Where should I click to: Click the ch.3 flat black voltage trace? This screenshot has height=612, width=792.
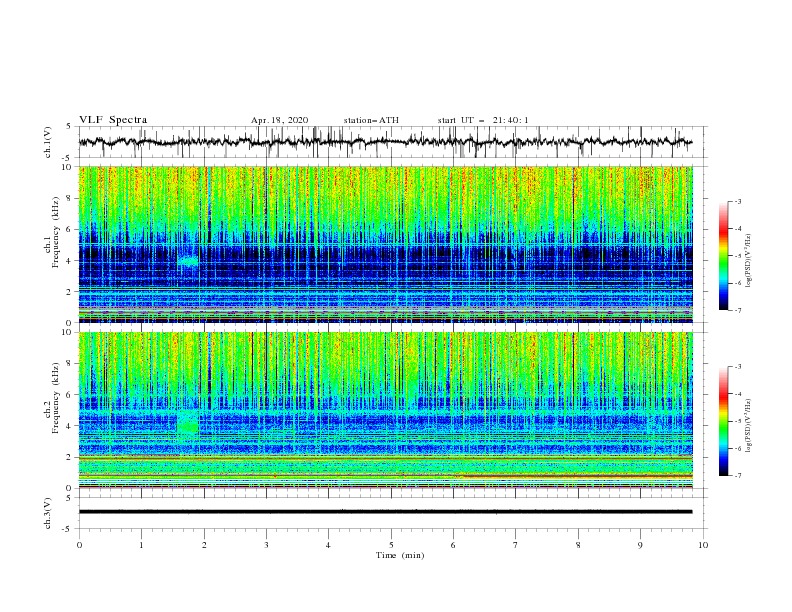pos(385,512)
